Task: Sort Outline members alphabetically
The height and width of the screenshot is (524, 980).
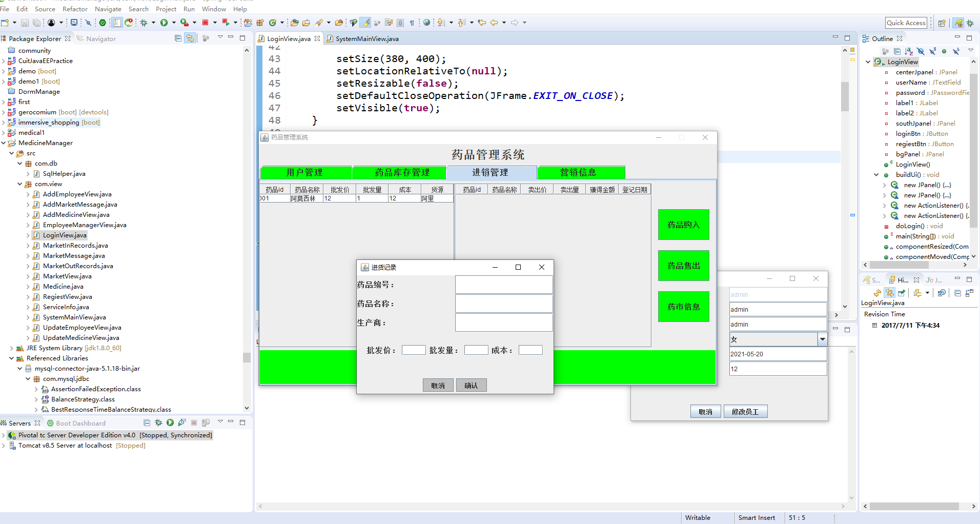Action: pyautogui.click(x=909, y=51)
